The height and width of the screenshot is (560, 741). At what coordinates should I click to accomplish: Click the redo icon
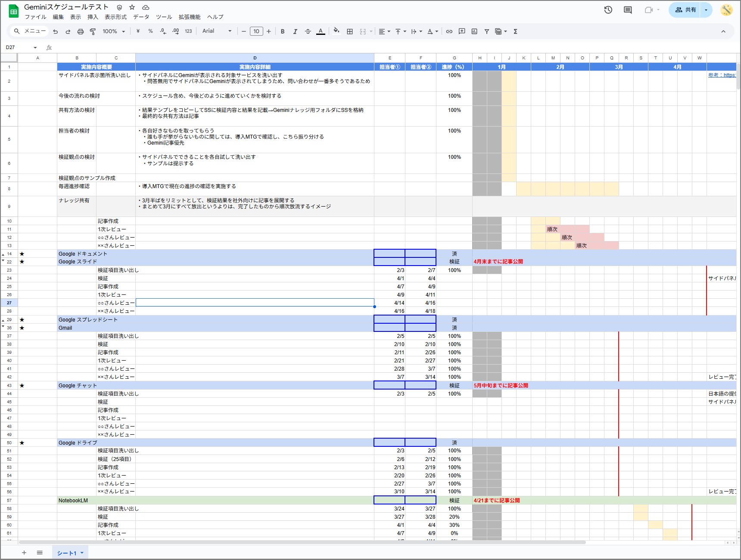point(68,31)
